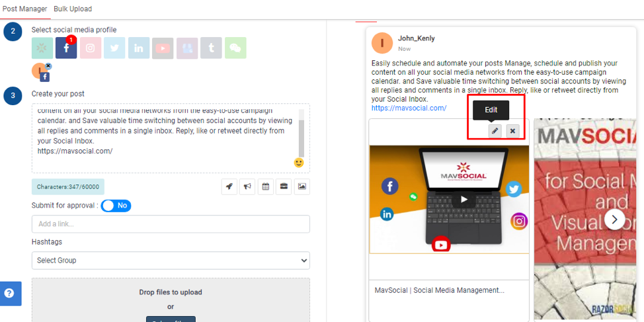Remove link preview with the X icon

tap(512, 131)
